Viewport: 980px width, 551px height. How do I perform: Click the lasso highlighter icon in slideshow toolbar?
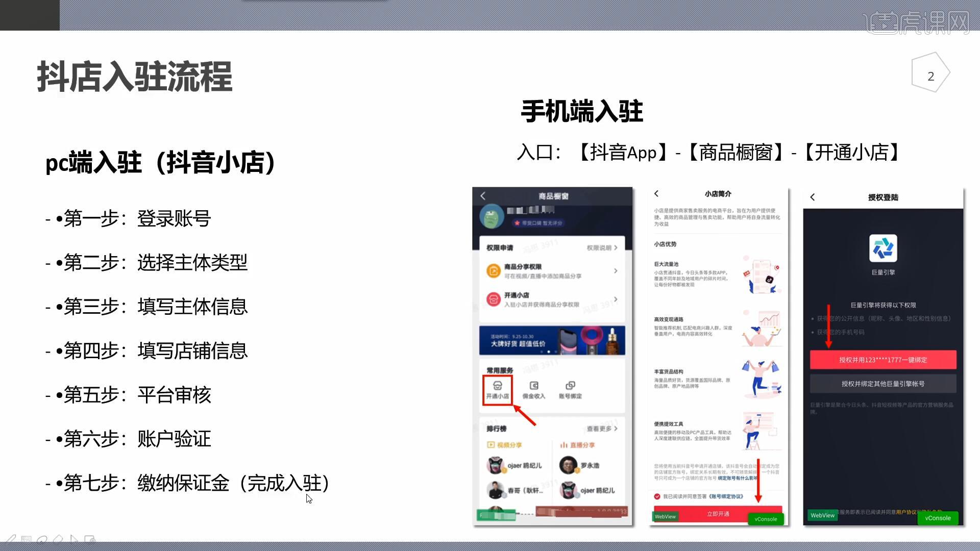click(x=42, y=539)
